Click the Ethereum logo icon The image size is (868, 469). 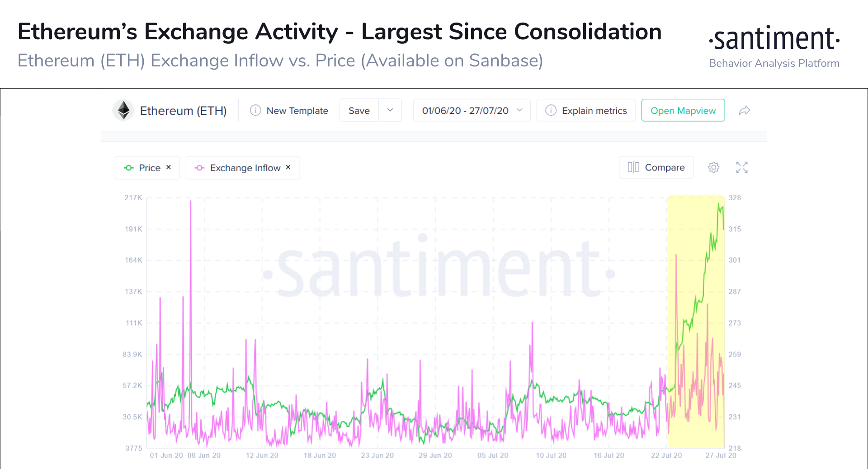pos(123,110)
